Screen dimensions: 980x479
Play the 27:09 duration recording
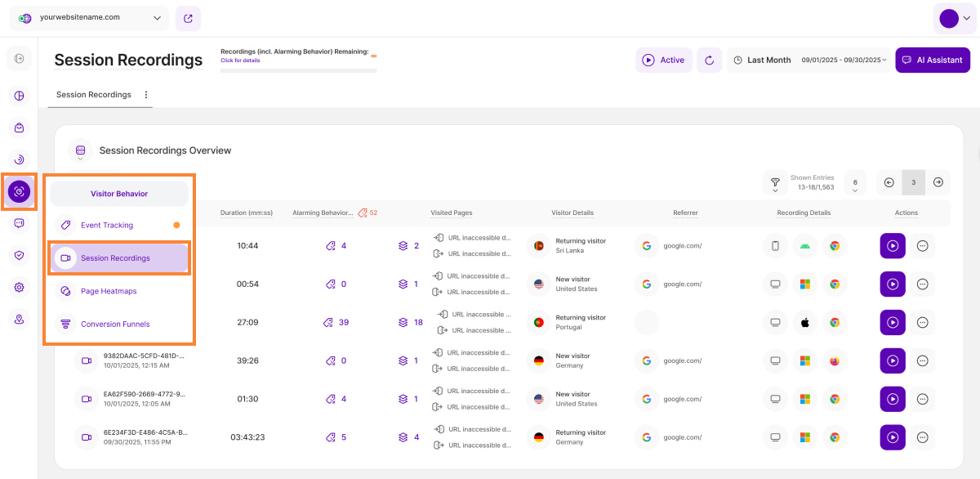[x=893, y=322]
